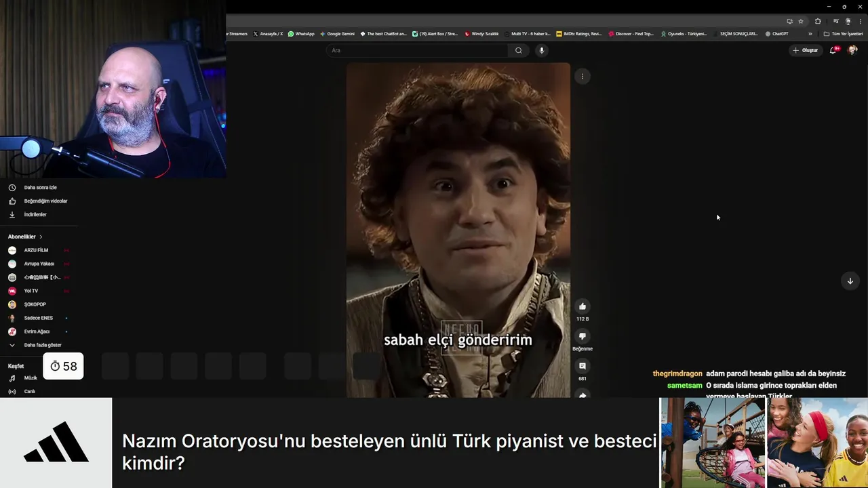Open Daha sonra izle in sidebar
This screenshot has height=488, width=868.
40,187
